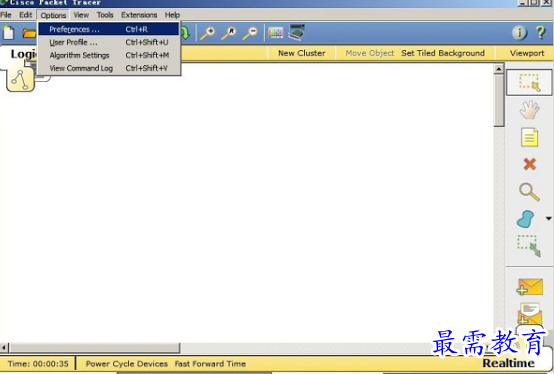Click the horizontal scrollbar thumb

pyautogui.click(x=94, y=348)
